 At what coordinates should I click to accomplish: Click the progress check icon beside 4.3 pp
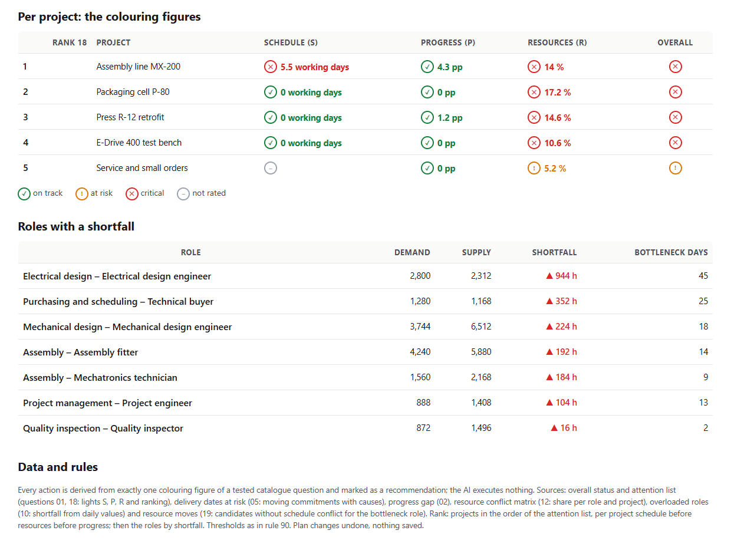pyautogui.click(x=427, y=67)
